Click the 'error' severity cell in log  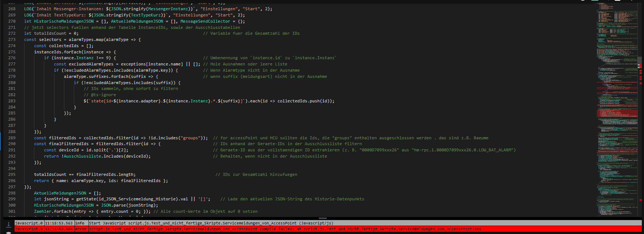81,229
